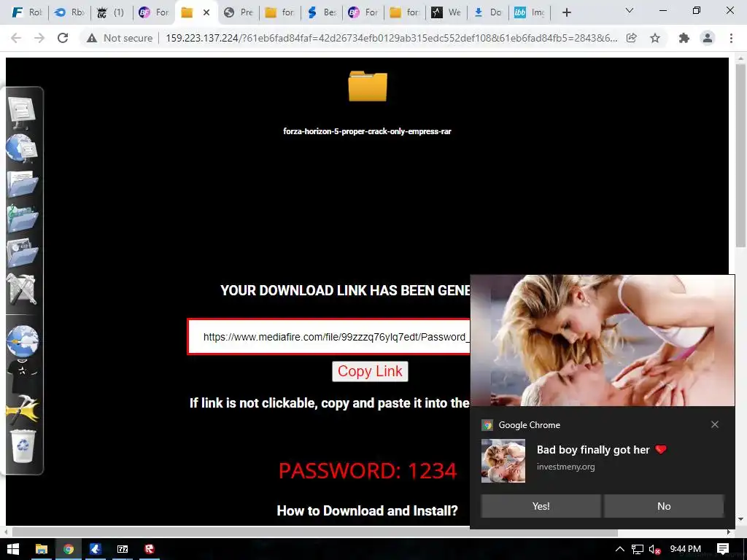Click the PASSWORD: 1234 text
747x560 pixels.
[x=368, y=471]
